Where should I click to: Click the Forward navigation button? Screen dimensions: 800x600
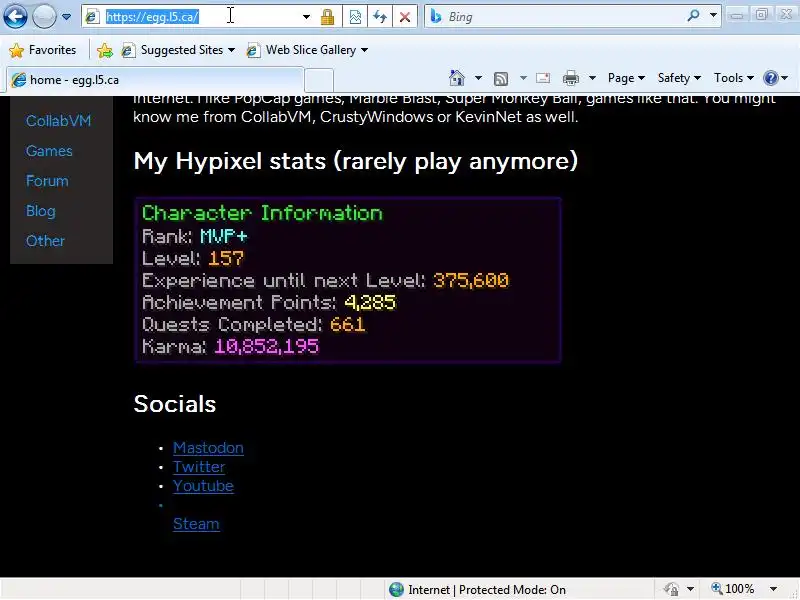tap(44, 16)
